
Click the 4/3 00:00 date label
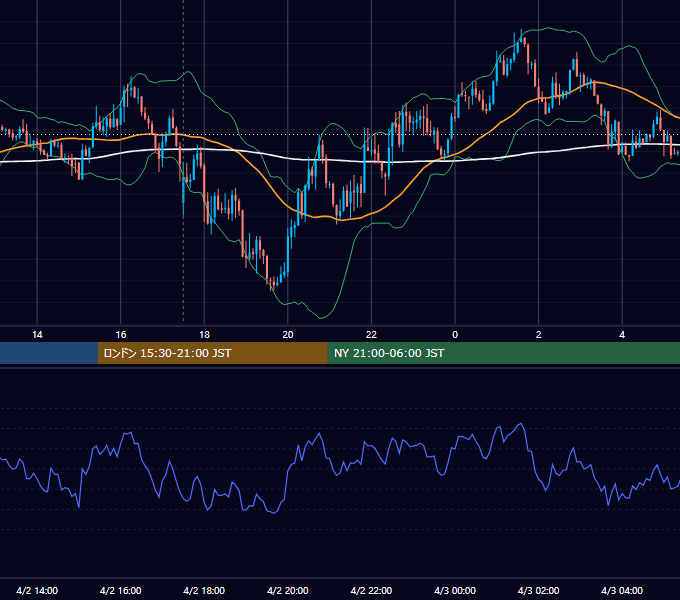(455, 590)
